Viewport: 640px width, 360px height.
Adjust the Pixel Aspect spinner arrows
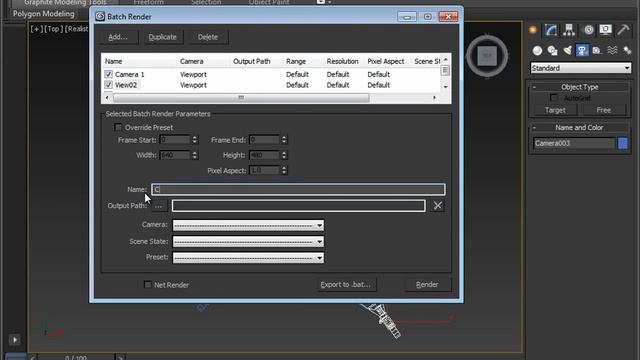tap(284, 170)
